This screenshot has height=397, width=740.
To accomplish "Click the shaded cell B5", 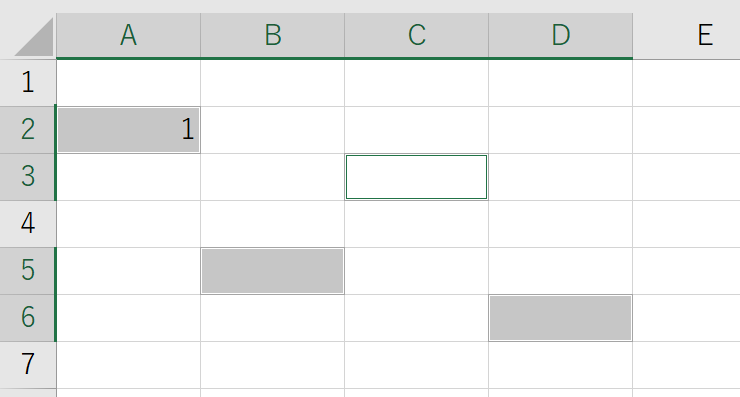I will click(x=273, y=271).
